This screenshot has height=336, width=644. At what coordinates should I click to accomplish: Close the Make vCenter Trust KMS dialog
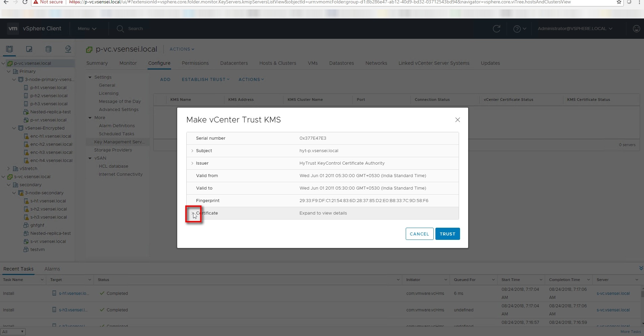click(457, 120)
